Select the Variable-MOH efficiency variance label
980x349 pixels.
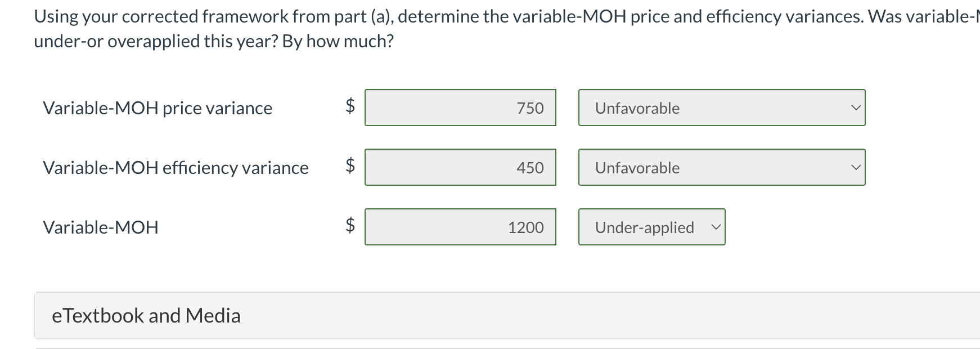coord(176,167)
